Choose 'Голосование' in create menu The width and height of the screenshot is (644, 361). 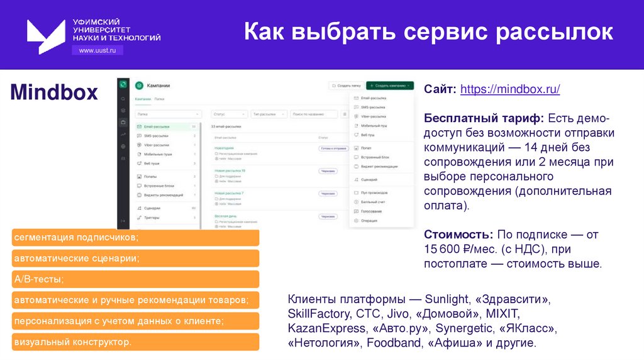point(381,211)
